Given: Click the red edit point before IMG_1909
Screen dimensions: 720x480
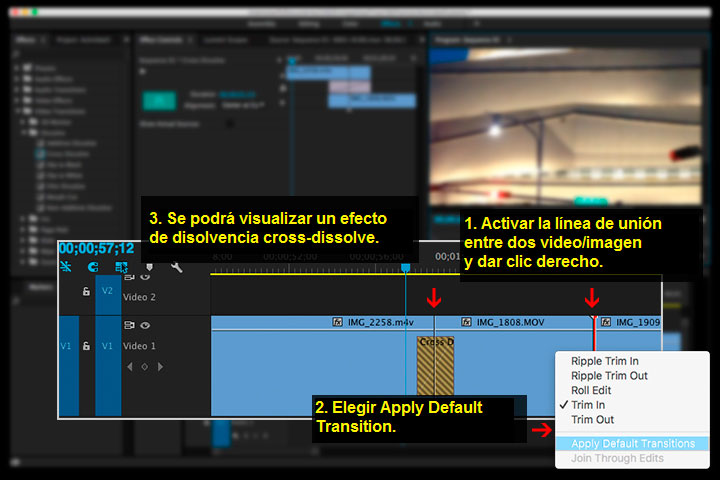Looking at the screenshot, I should pyautogui.click(x=594, y=333).
